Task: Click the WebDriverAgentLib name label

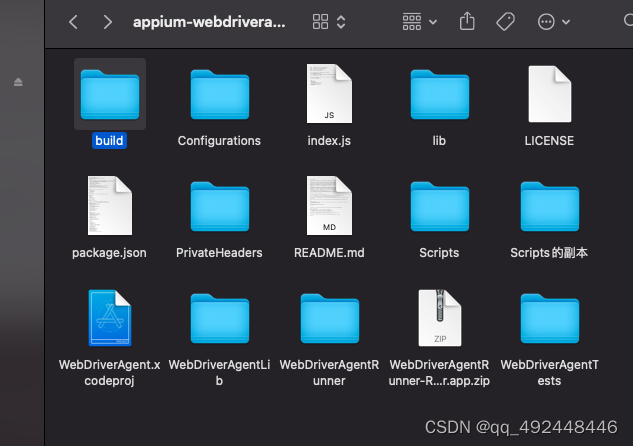Action: coord(219,373)
